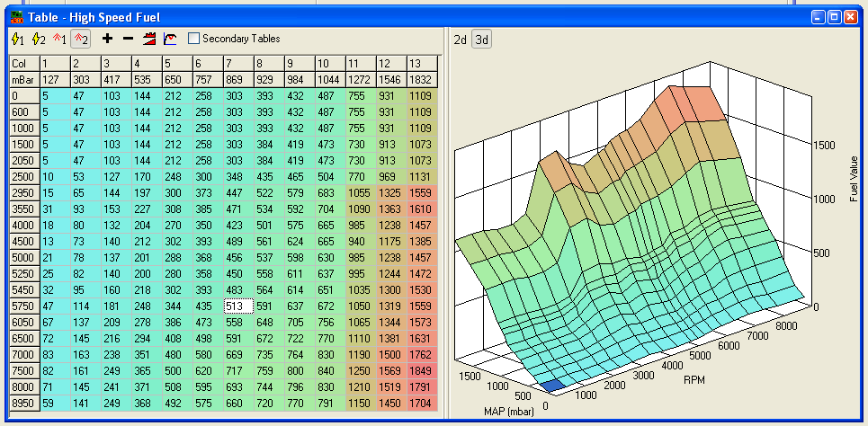
Task: Click the 'Col' header cell
Action: pyautogui.click(x=25, y=63)
